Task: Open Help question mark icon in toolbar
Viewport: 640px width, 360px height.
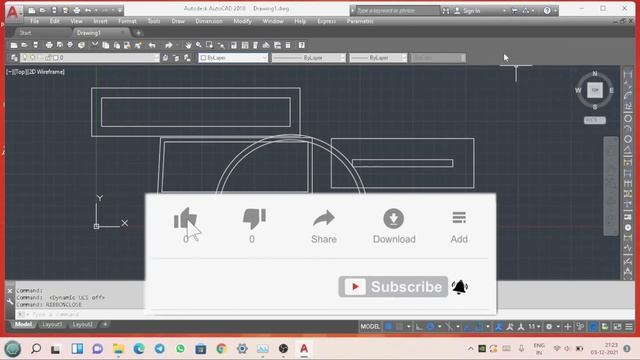Action: [302, 45]
